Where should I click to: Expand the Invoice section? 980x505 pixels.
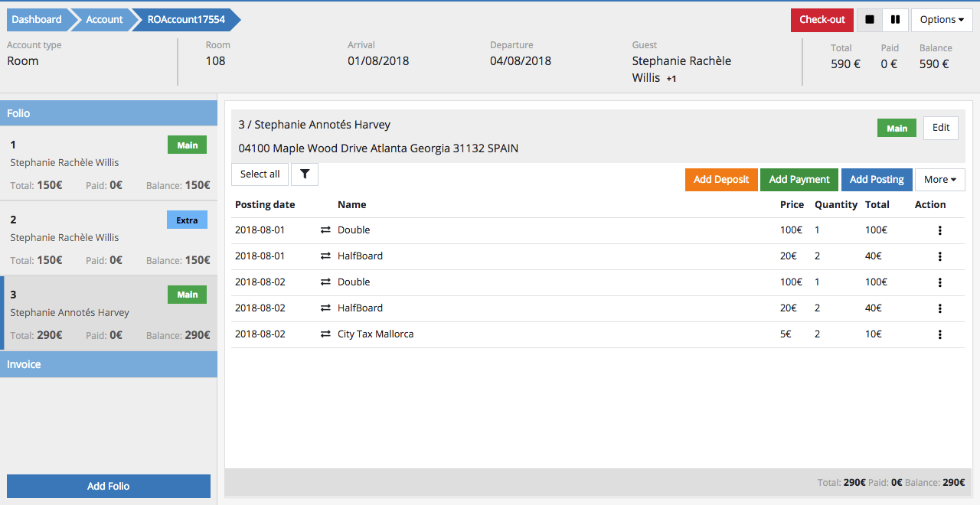click(109, 364)
